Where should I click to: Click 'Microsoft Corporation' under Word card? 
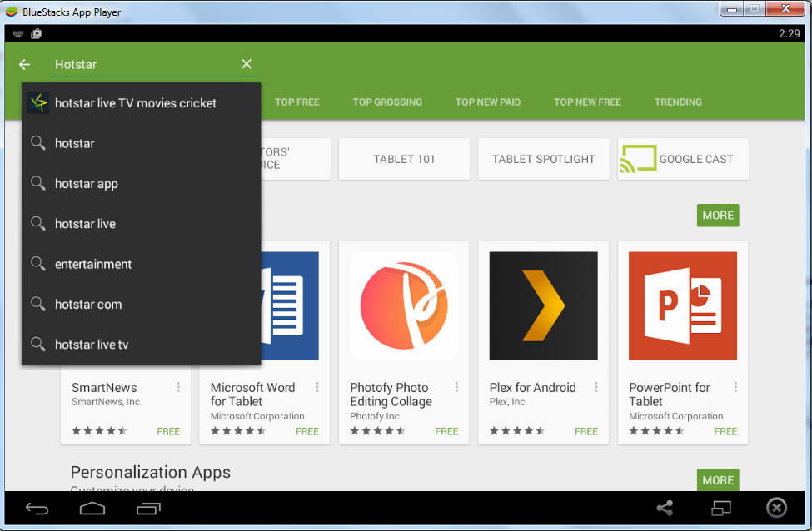click(257, 416)
